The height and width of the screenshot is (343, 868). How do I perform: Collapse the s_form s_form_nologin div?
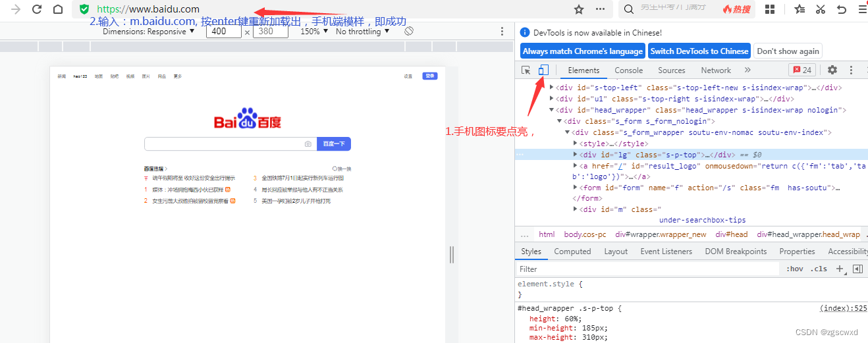[x=560, y=121]
